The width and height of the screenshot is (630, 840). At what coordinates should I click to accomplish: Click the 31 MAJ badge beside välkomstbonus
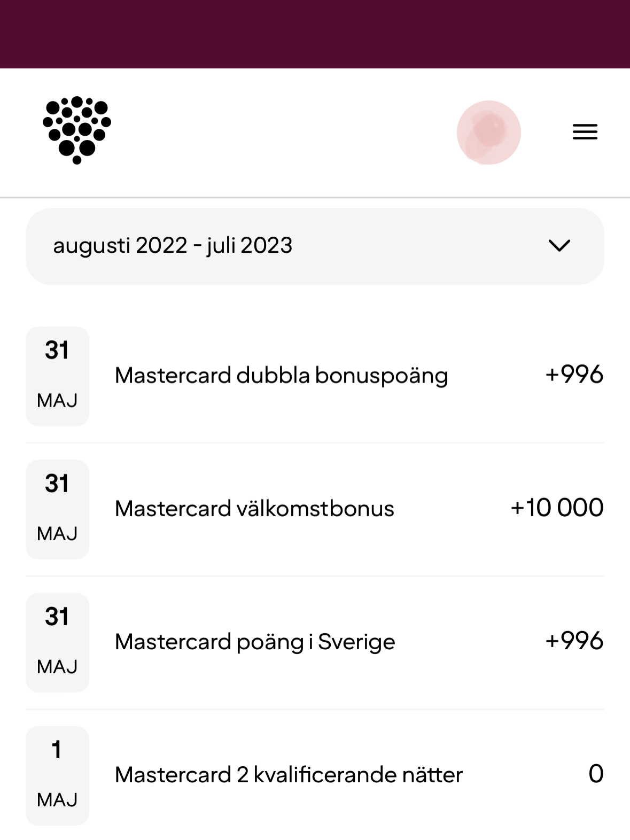57,509
